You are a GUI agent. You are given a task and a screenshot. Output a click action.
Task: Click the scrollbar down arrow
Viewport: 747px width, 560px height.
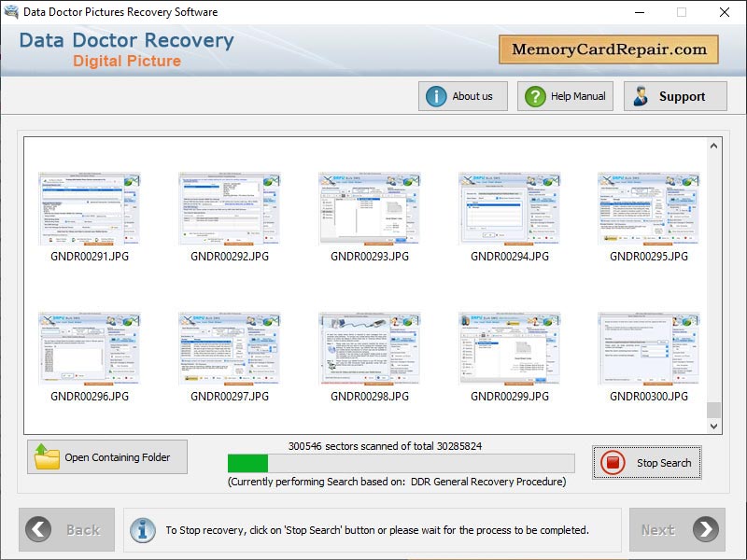tap(712, 425)
